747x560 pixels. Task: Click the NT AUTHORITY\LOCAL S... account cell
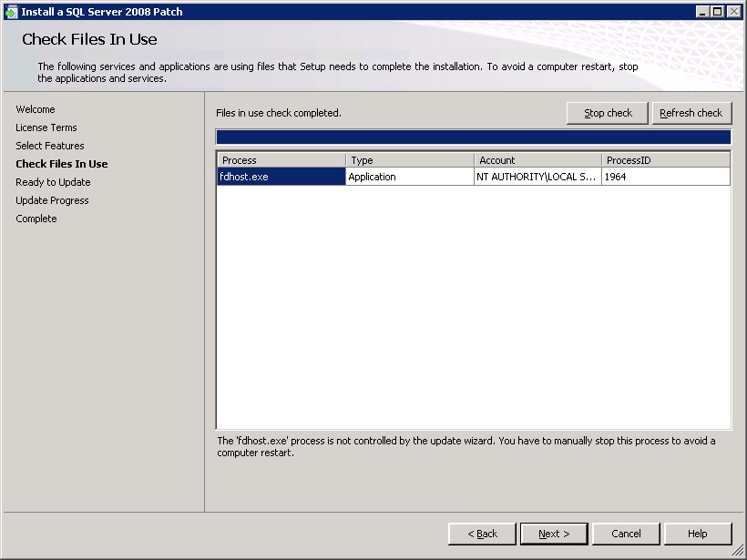click(537, 177)
